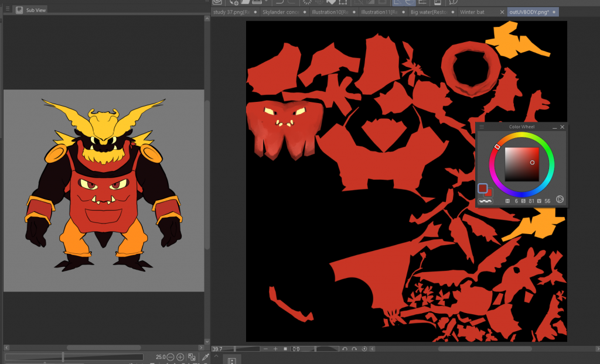Open the timeline panel icon at bottom

click(231, 360)
